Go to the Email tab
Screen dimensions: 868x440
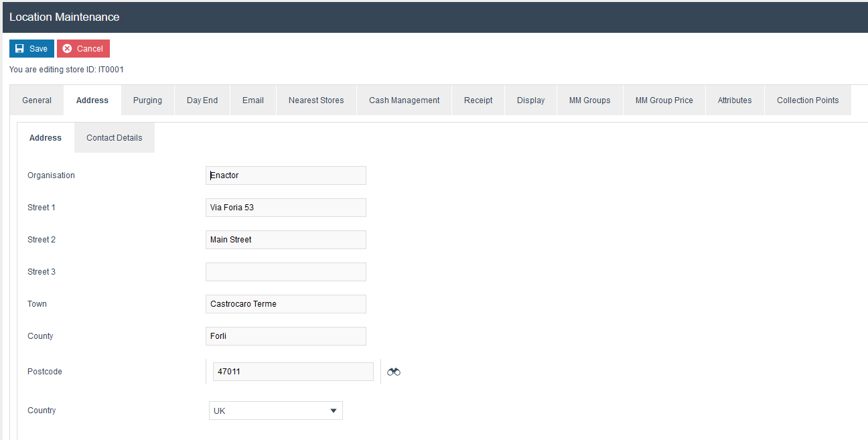point(253,100)
